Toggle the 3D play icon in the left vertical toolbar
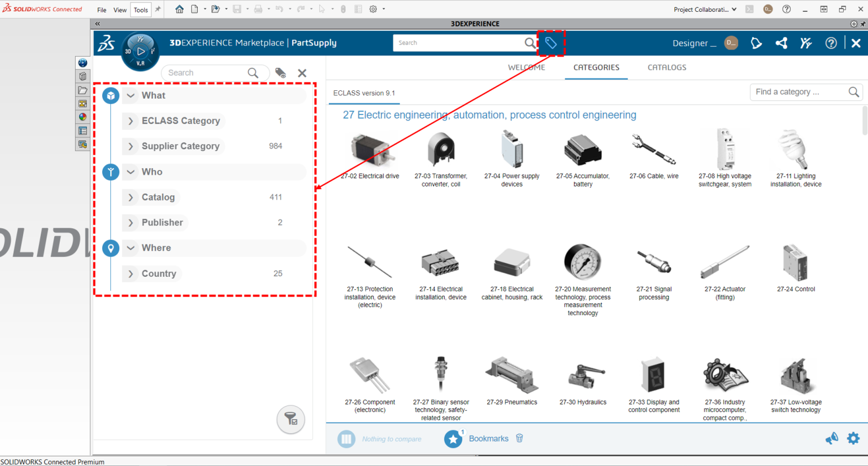 coord(83,63)
